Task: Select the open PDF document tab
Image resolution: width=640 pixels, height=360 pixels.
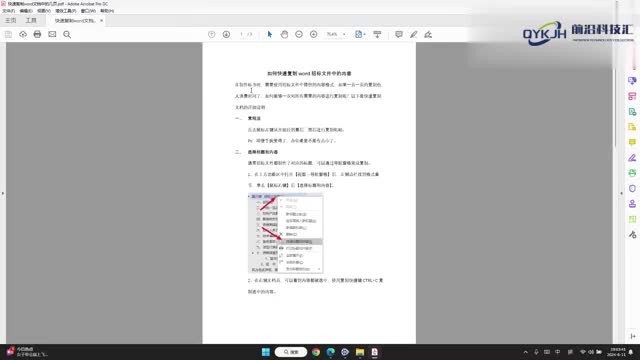Action: coord(75,20)
